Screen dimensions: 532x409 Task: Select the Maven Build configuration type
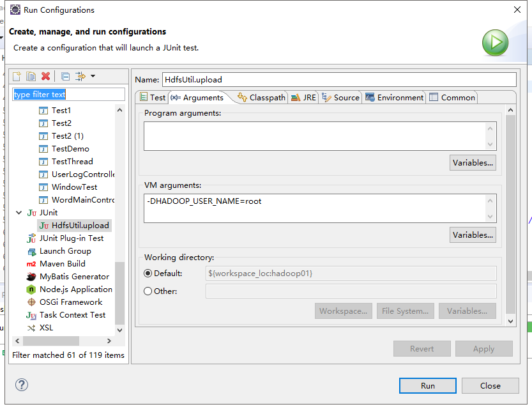pyautogui.click(x=62, y=264)
